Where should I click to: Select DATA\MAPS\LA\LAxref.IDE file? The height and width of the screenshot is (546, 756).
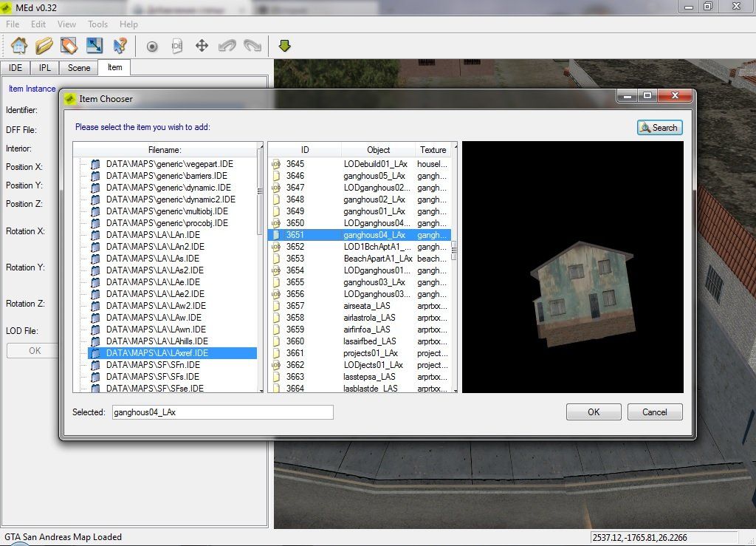172,353
